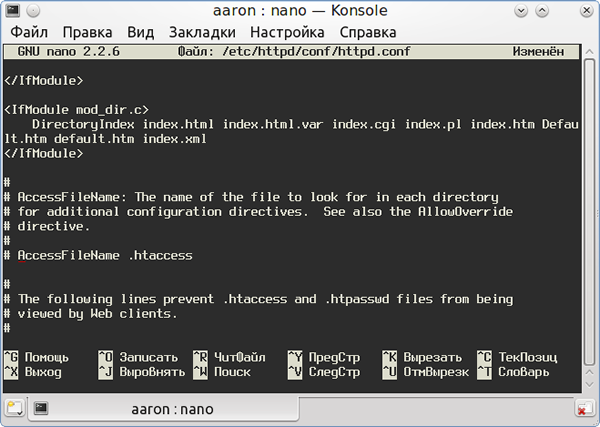Click the word AllowOverride in the comment

pos(465,212)
